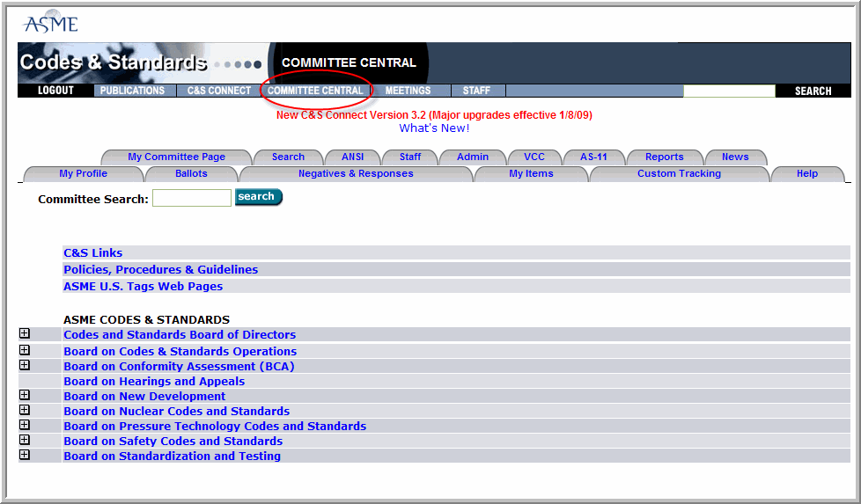The width and height of the screenshot is (861, 504).
Task: Switch to the Search tab
Action: click(x=288, y=157)
